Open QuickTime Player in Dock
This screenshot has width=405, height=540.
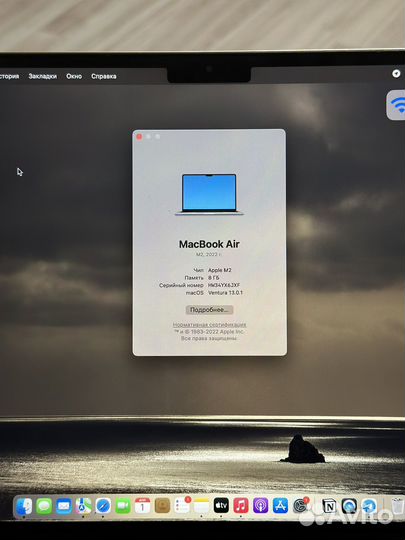tap(349, 506)
